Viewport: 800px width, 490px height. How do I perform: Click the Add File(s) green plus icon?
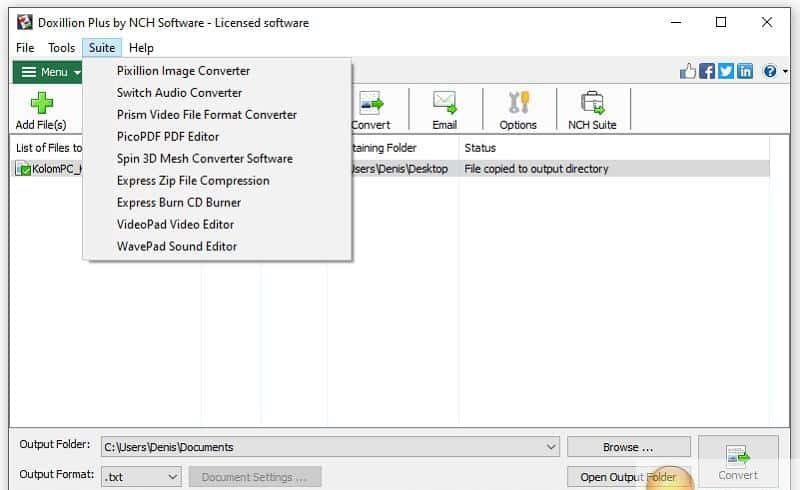pyautogui.click(x=41, y=103)
